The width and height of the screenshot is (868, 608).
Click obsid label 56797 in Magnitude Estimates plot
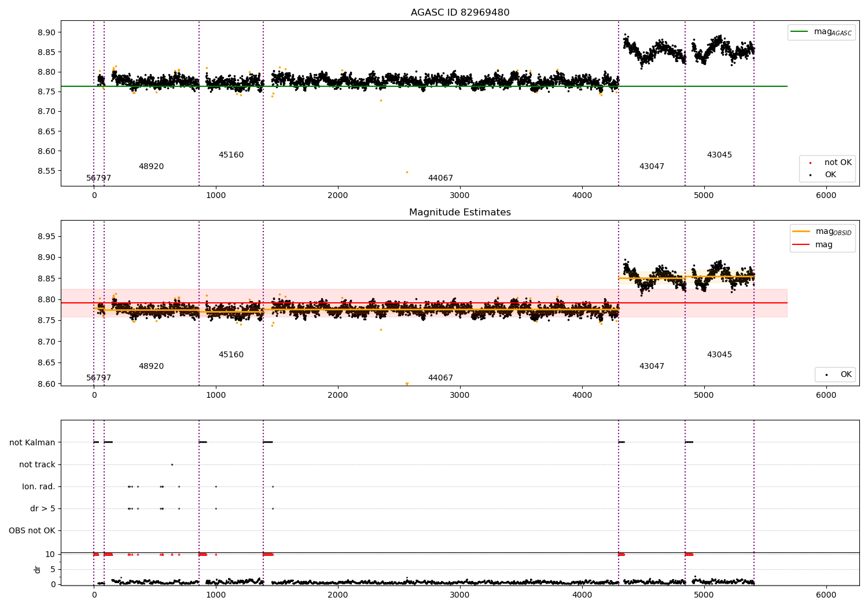pyautogui.click(x=99, y=378)
